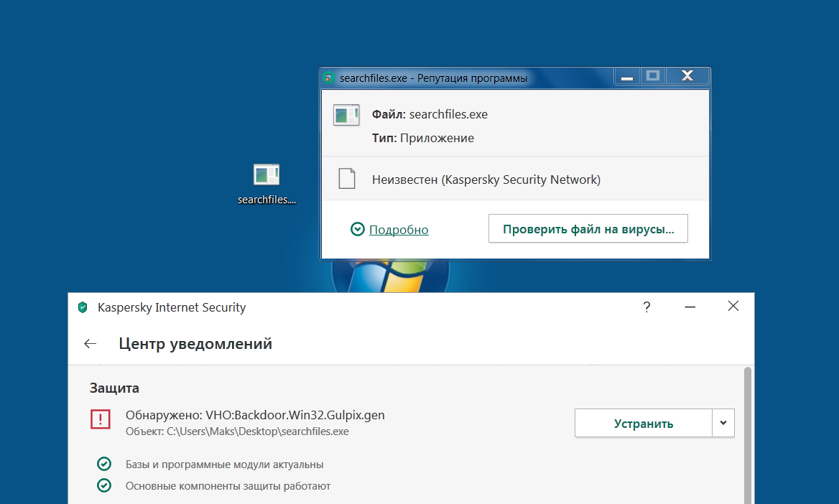Click the object path C:\Users\Maks\Desktop\searchfiles.exe
The height and width of the screenshot is (504, 839).
pos(257,431)
